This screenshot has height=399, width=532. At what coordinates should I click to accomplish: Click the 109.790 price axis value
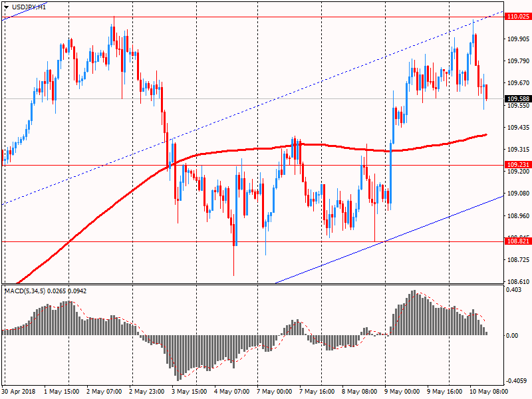(518, 61)
